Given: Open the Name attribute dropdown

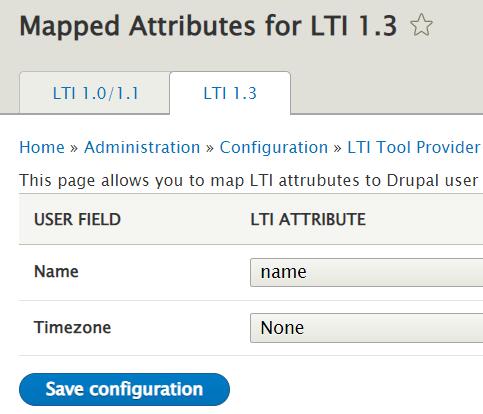Looking at the screenshot, I should (366, 272).
